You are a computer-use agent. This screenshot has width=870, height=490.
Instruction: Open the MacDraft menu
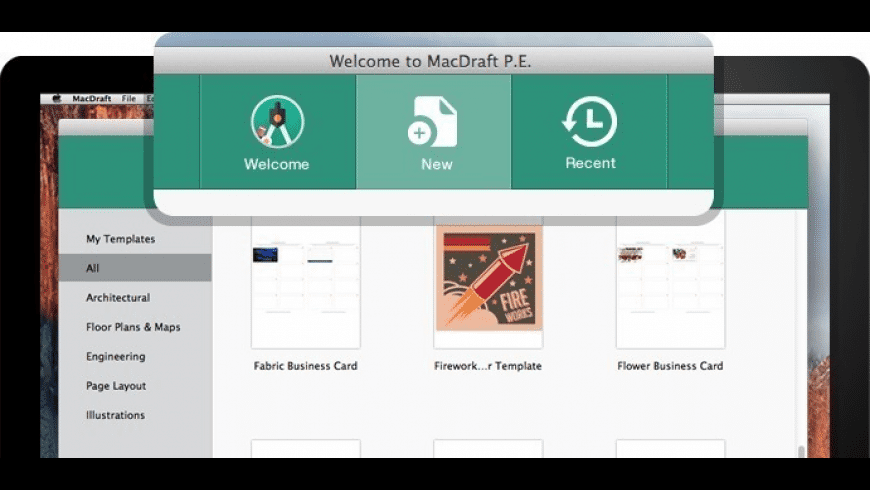(x=92, y=98)
